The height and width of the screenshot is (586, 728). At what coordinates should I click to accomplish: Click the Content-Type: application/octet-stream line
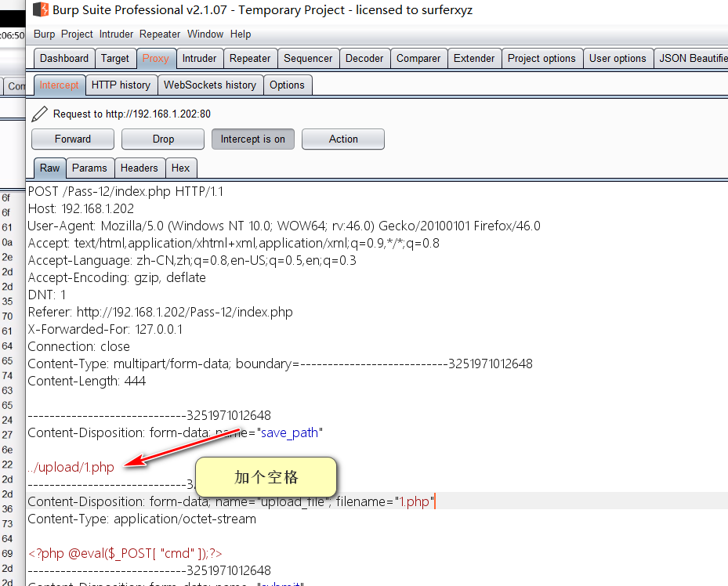click(x=142, y=519)
